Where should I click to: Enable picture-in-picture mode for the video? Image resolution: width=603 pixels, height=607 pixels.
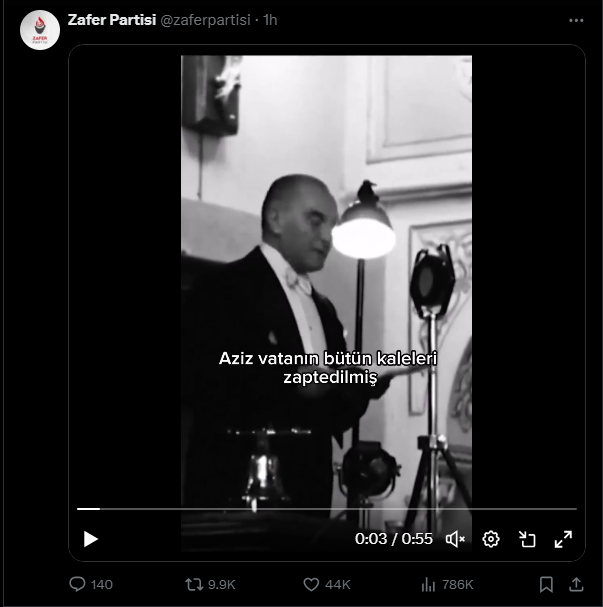coord(527,539)
